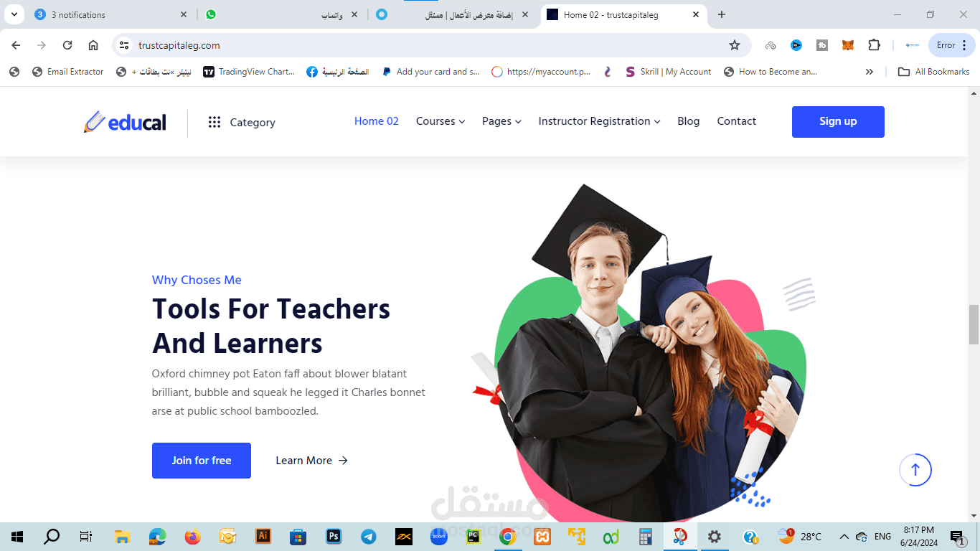Open the Skrill My Account bookmark

[668, 72]
